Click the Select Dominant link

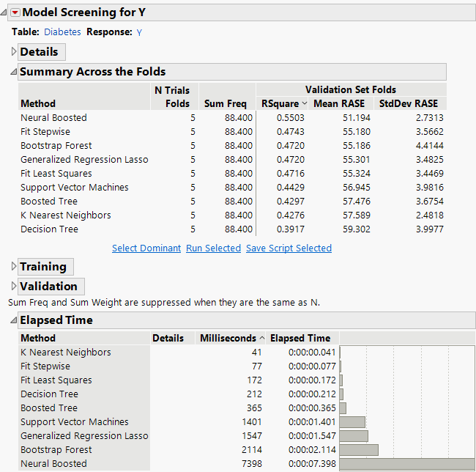click(146, 248)
